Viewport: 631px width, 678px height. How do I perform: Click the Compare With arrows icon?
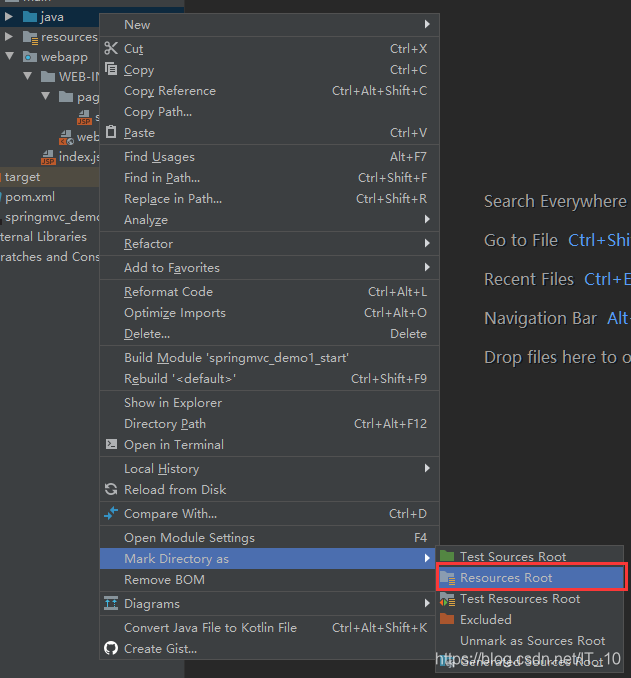(111, 513)
